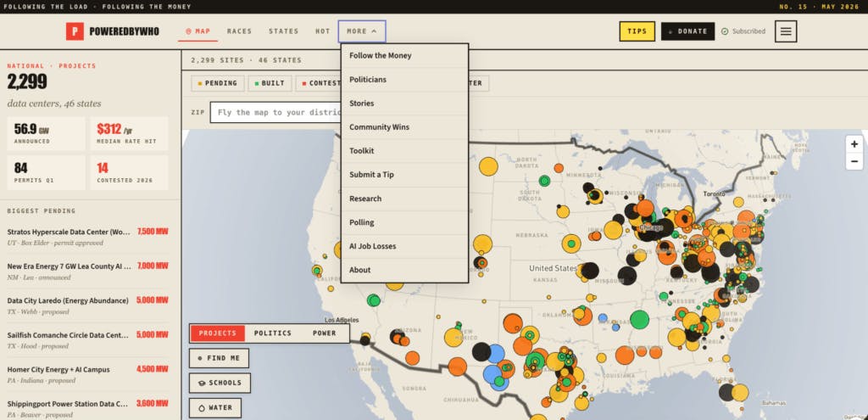Click the $312/yr median rate hit card

pos(129,133)
